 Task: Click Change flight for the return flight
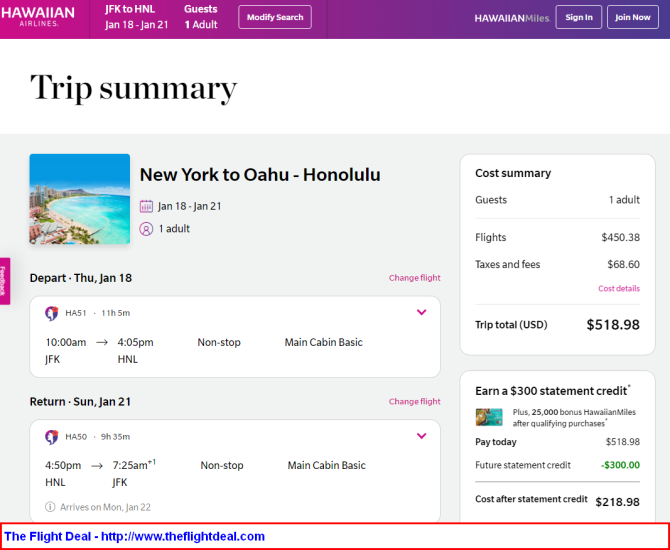(414, 402)
